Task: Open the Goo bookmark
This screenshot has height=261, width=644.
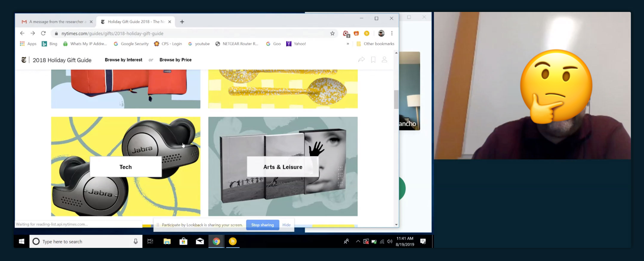Action: pos(273,44)
